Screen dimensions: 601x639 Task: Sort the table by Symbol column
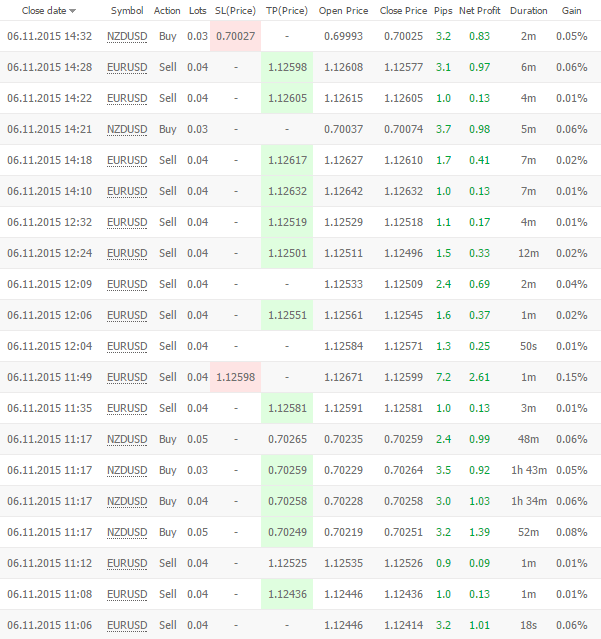[127, 11]
